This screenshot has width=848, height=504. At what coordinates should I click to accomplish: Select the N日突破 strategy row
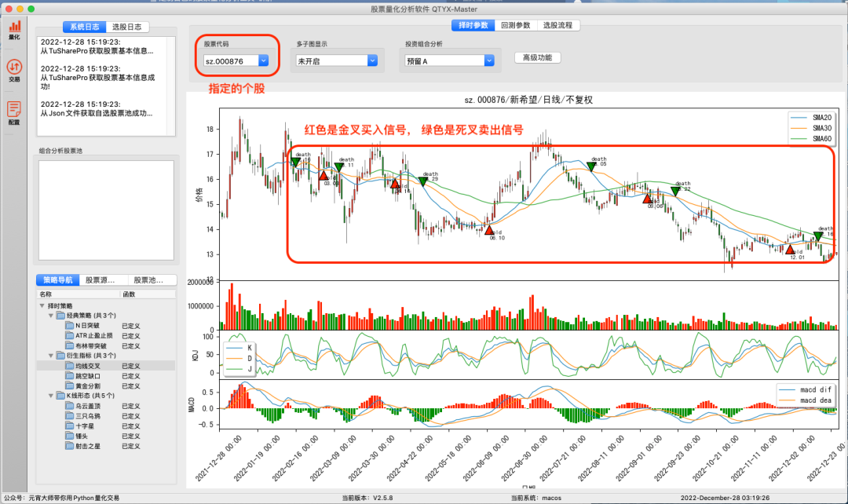tap(106, 326)
